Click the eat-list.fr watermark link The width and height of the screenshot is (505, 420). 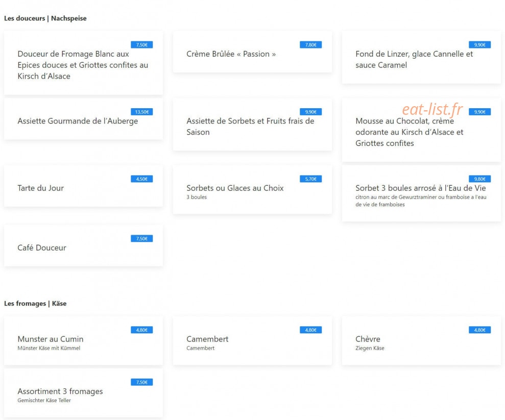pyautogui.click(x=432, y=109)
